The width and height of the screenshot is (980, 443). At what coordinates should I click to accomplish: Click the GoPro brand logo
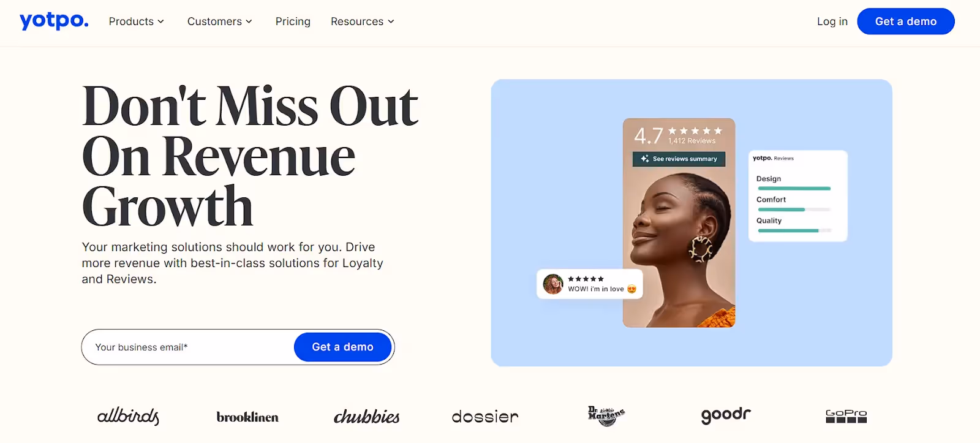(x=846, y=417)
